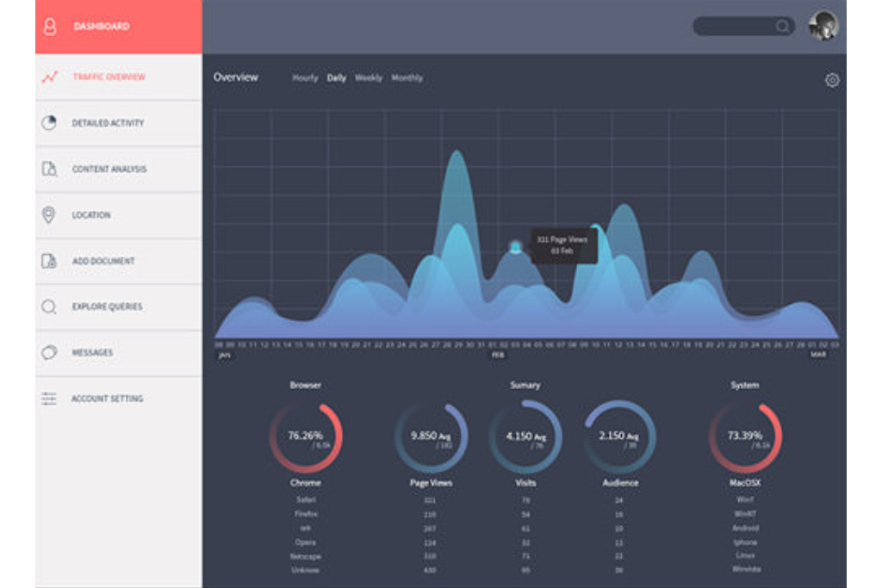This screenshot has width=882, height=588.
Task: Open overview settings gear icon
Action: pos(831,80)
